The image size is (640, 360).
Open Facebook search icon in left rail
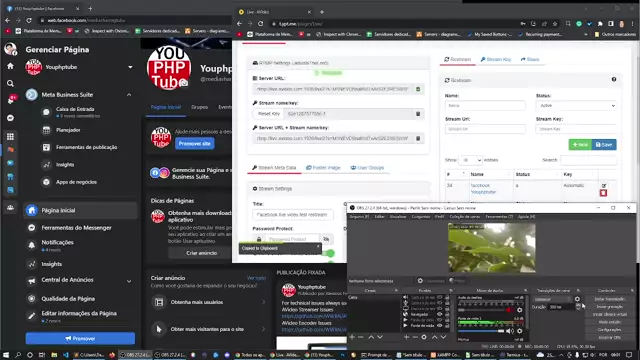[10, 83]
